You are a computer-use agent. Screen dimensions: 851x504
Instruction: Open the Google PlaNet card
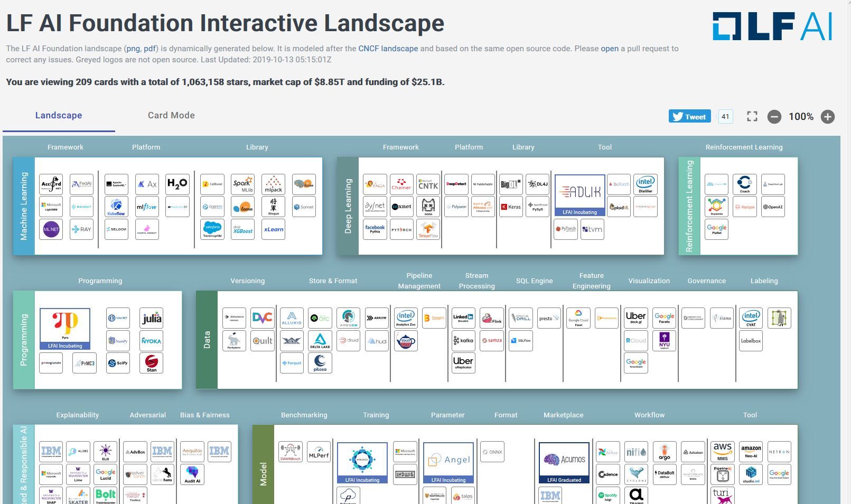coord(717,229)
